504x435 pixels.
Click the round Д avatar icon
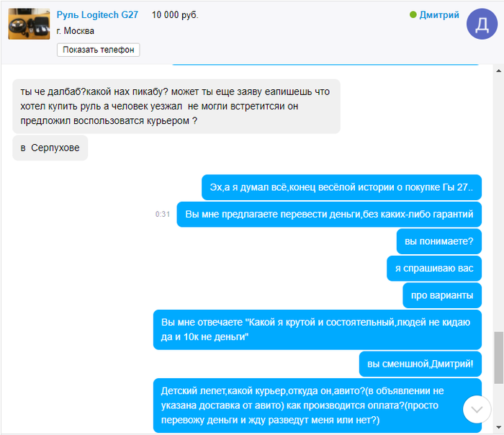click(x=482, y=24)
